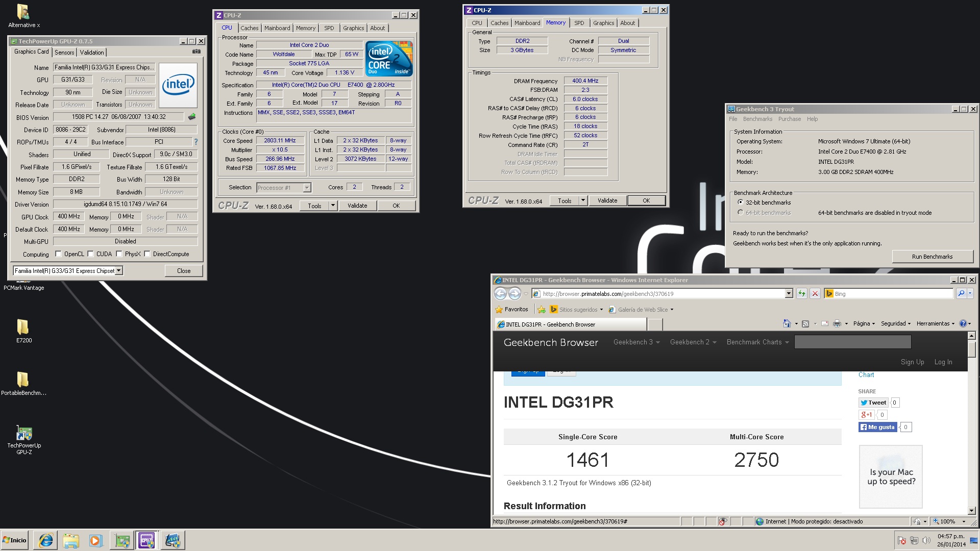Image resolution: width=980 pixels, height=551 pixels.
Task: Select the 64-bit benchmarks radio button
Action: (x=740, y=213)
